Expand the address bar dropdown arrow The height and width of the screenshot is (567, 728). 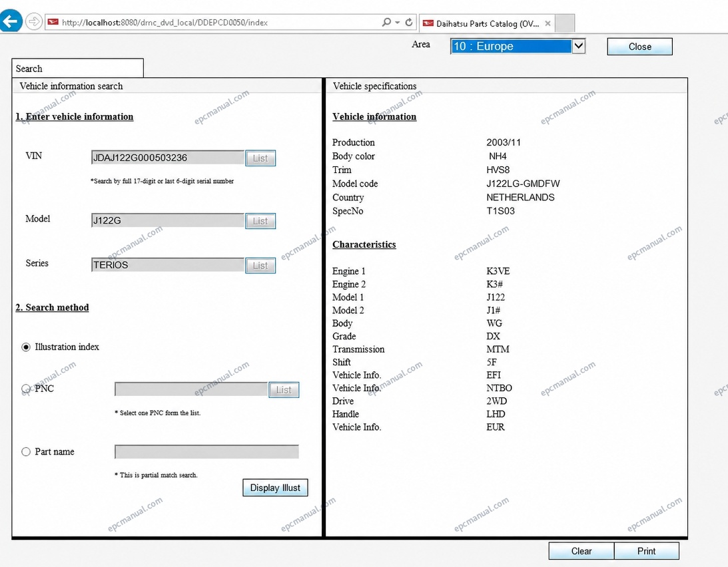pos(398,22)
